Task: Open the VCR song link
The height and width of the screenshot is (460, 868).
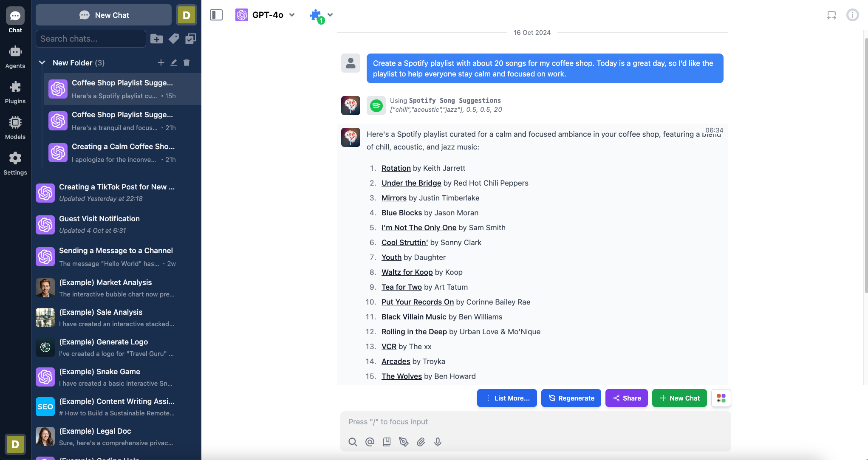Action: click(x=389, y=347)
